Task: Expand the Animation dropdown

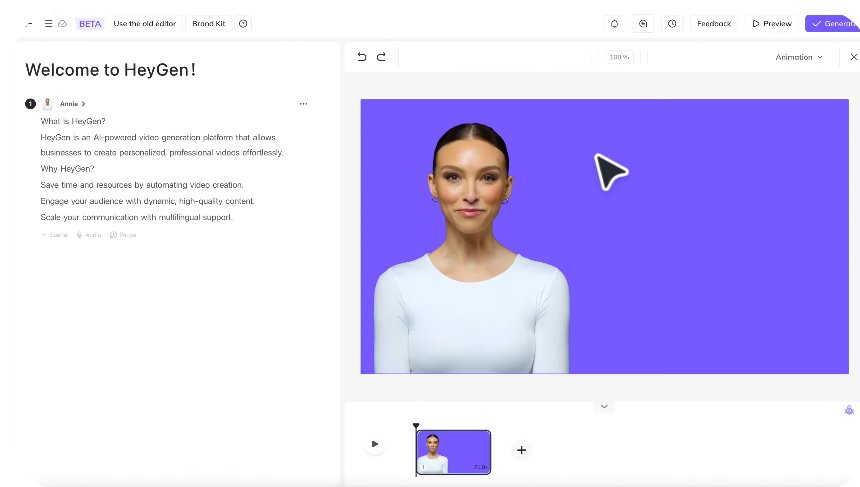Action: click(799, 57)
